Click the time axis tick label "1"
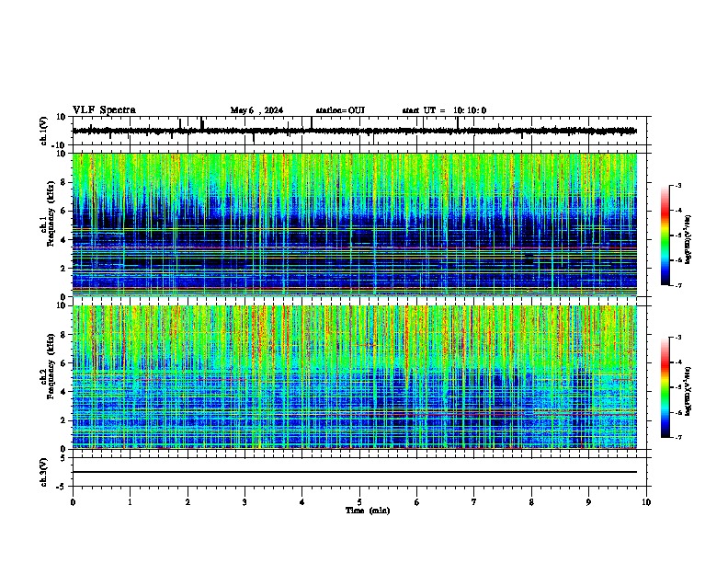This screenshot has height=563, width=728. (x=130, y=502)
